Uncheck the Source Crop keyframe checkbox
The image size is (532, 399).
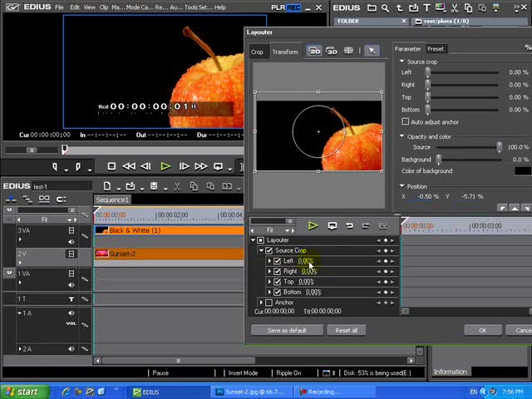269,250
